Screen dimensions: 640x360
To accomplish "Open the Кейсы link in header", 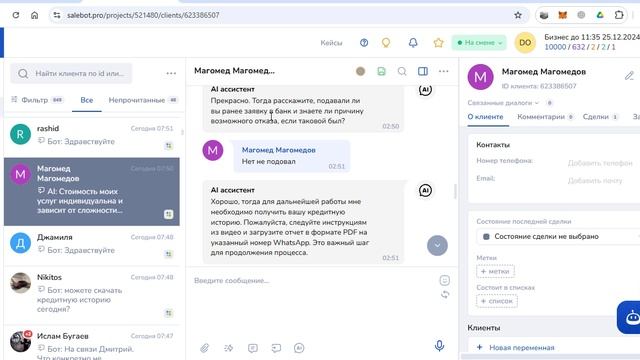I will (331, 42).
